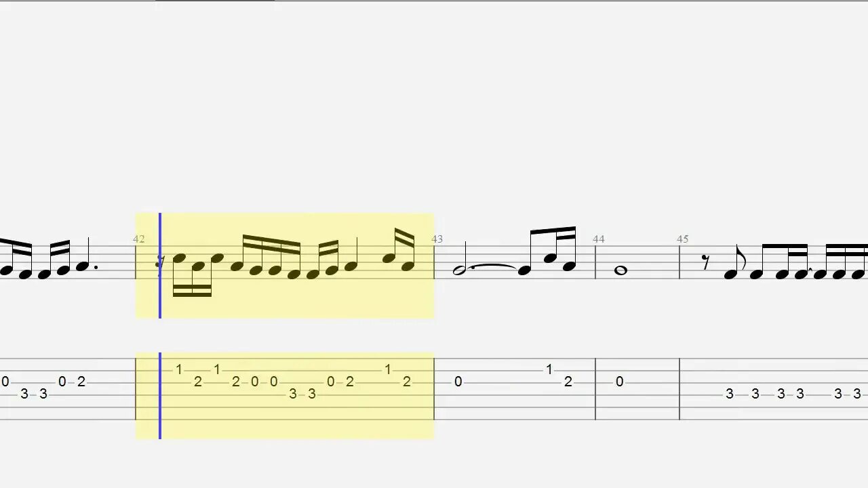Select measure number 42 label
This screenshot has height=488, width=868.
coord(139,239)
